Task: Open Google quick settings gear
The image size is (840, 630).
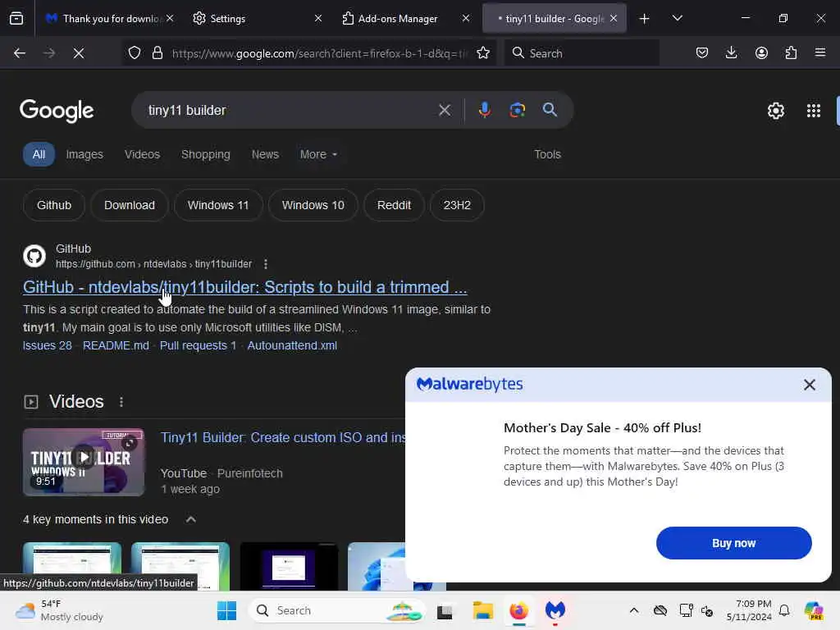Action: pyautogui.click(x=776, y=111)
